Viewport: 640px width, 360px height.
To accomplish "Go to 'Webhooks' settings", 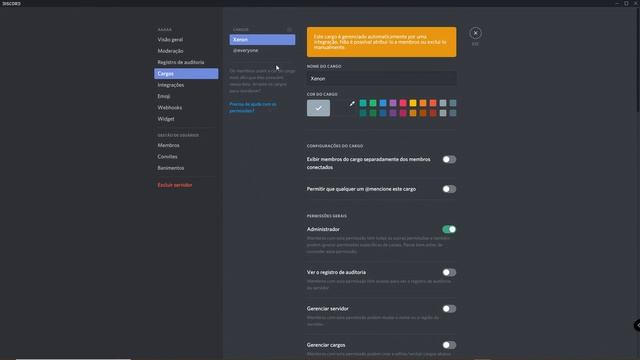I will tap(186, 108).
